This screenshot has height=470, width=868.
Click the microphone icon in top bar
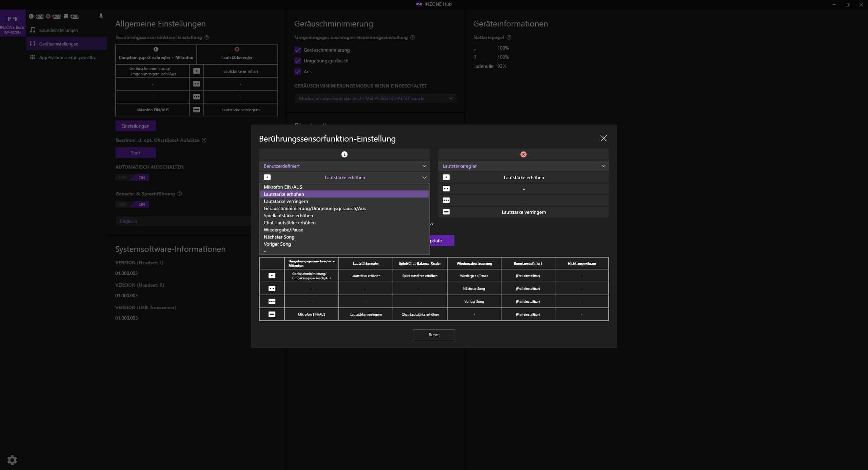101,16
